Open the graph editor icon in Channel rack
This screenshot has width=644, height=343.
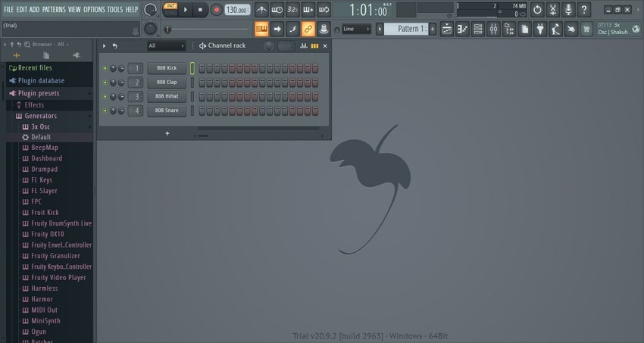pyautogui.click(x=304, y=46)
